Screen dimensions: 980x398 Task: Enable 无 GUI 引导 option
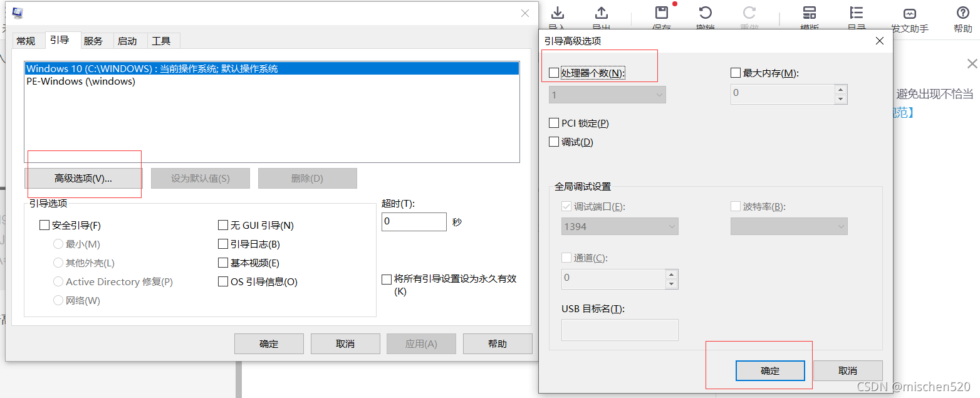click(223, 224)
